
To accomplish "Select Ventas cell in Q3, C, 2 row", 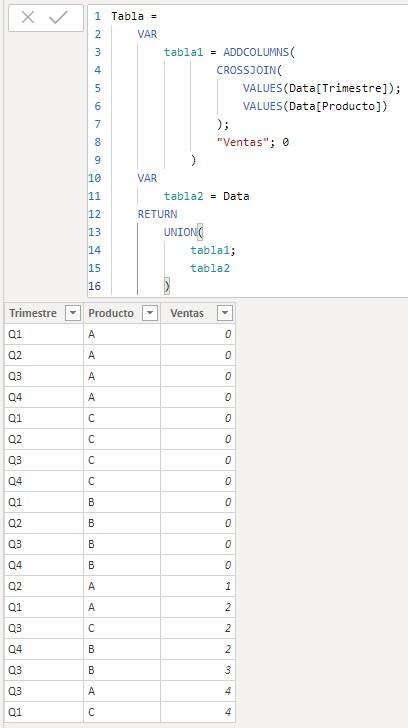I will pos(198,628).
